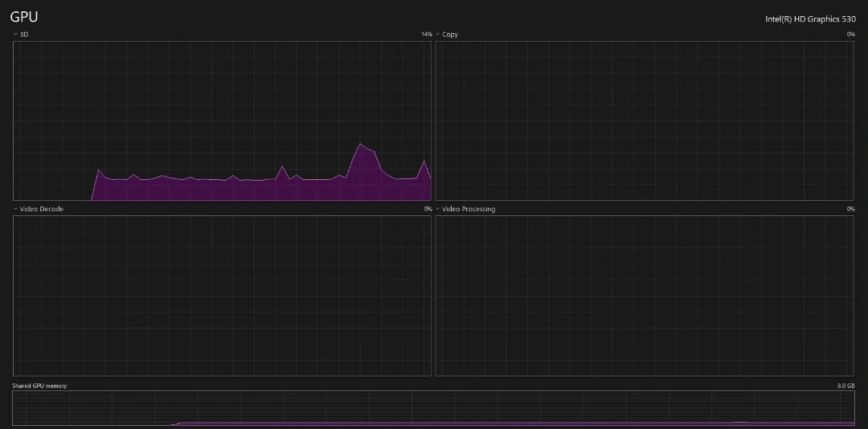Click the 3D engine label
The width and height of the screenshot is (868, 429).
[x=24, y=35]
